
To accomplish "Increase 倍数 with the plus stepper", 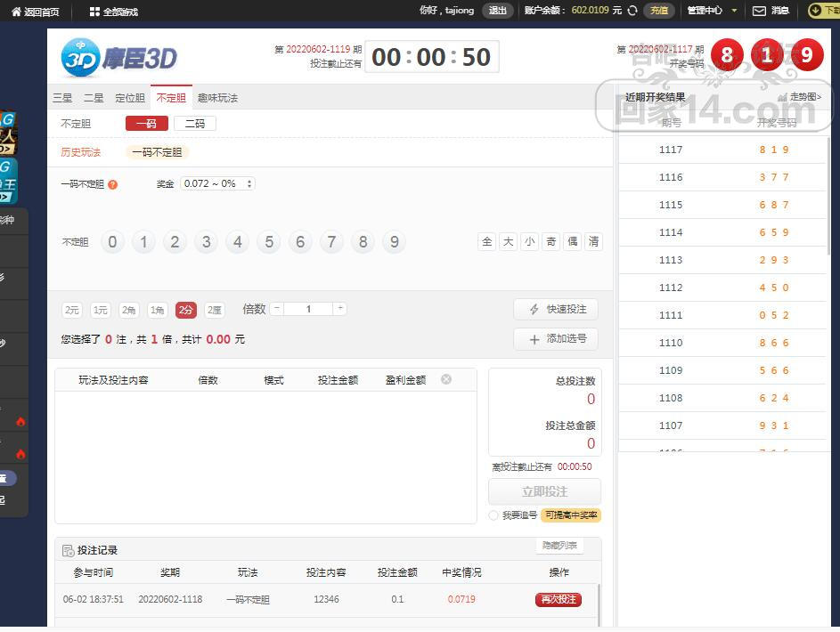I will pos(339,309).
